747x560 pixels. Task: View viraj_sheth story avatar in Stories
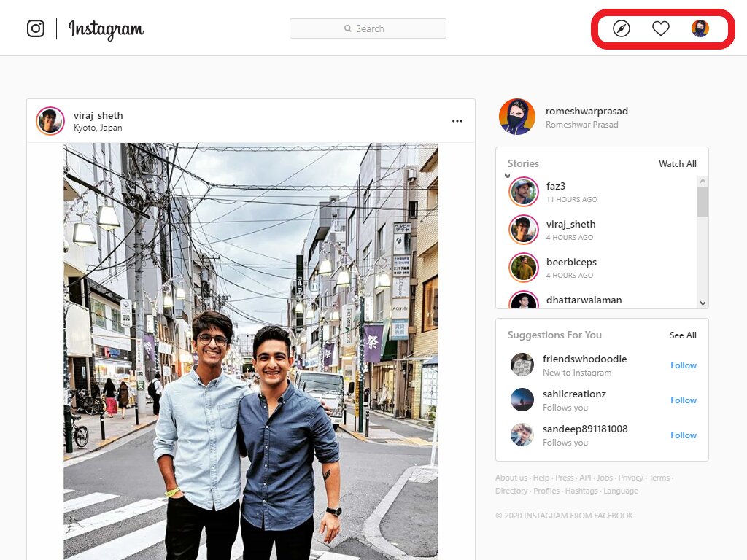pos(524,230)
